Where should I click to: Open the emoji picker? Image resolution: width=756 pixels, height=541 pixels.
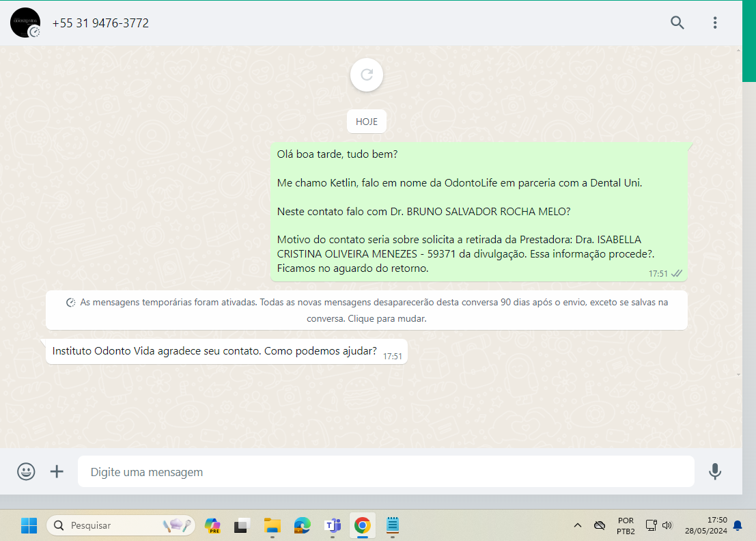coord(26,471)
